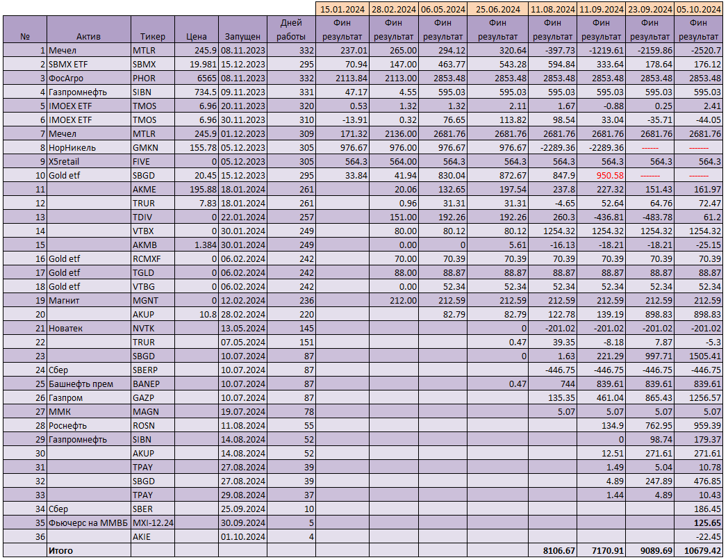Click the price cell '734.5'
The height and width of the screenshot is (560, 728).
(197, 92)
